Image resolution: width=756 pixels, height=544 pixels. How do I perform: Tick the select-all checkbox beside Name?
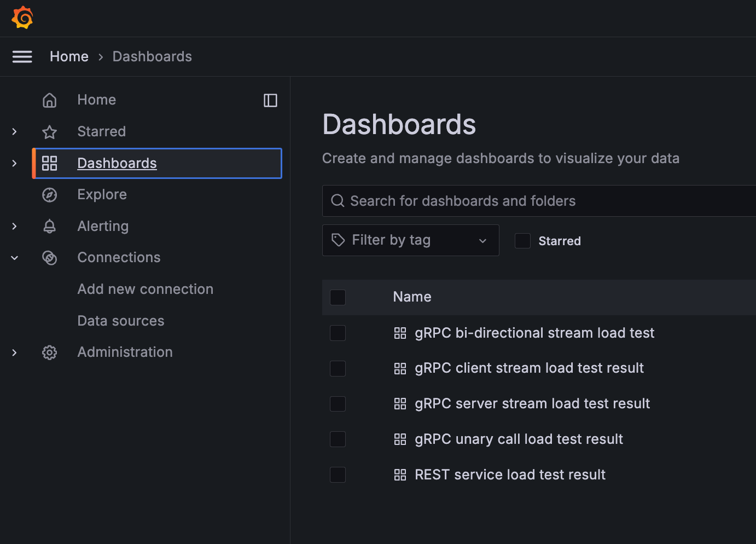click(x=338, y=297)
